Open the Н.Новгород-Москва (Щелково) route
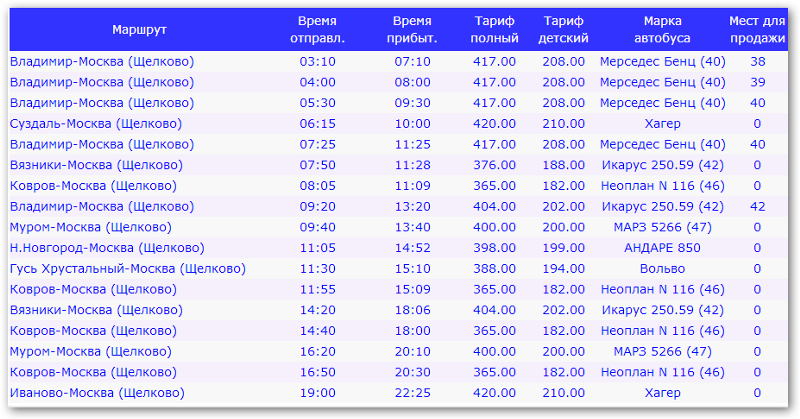The image size is (800, 419). [107, 248]
